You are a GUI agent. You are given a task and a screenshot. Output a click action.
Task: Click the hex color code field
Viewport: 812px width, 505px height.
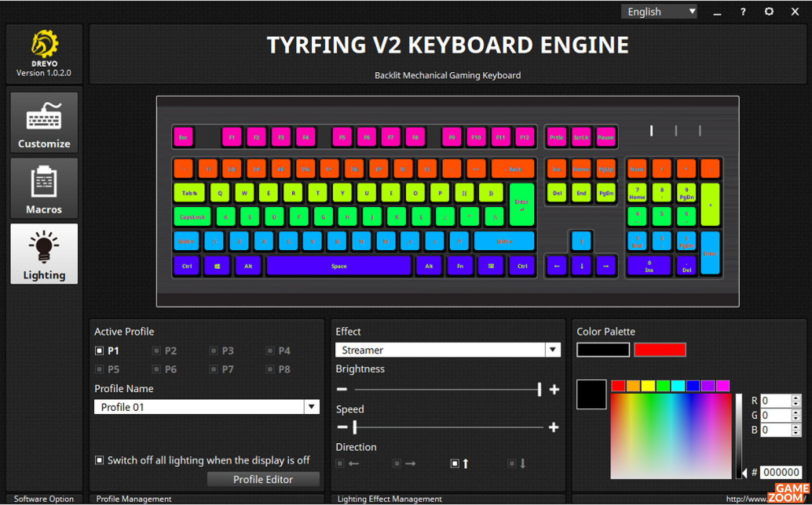click(x=781, y=472)
